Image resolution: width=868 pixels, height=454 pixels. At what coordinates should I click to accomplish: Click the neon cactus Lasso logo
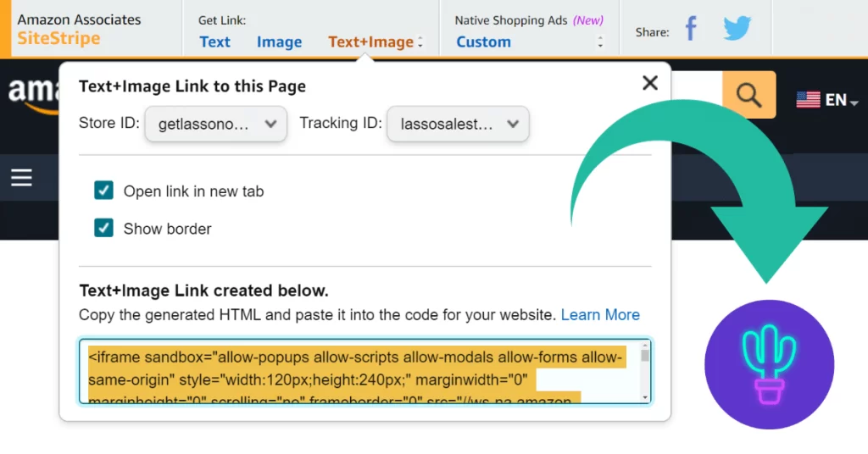point(769,364)
